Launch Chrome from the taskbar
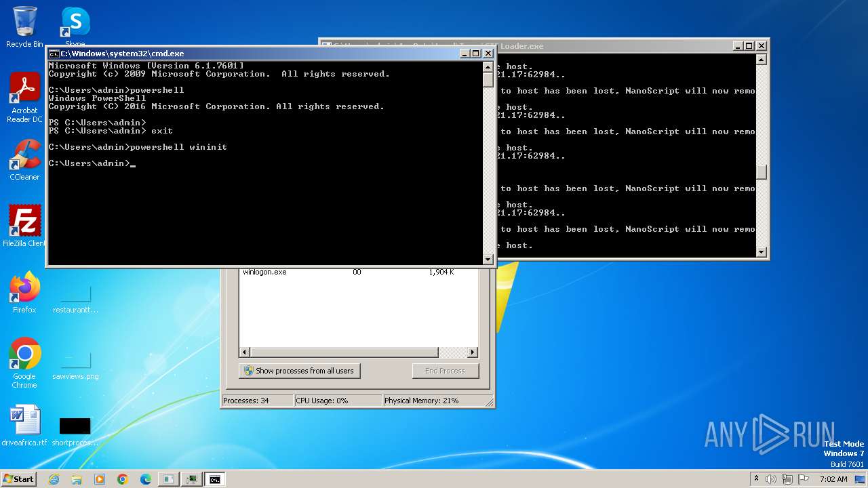The height and width of the screenshot is (488, 868). tap(123, 479)
